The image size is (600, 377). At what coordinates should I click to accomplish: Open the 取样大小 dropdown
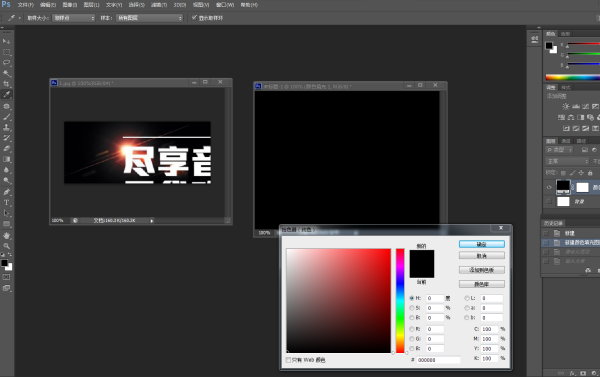click(73, 18)
